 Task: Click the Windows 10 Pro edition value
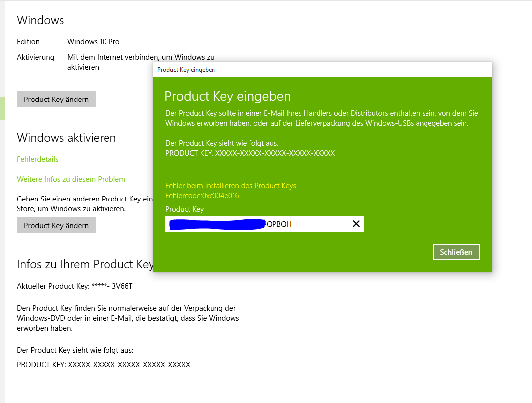click(93, 42)
